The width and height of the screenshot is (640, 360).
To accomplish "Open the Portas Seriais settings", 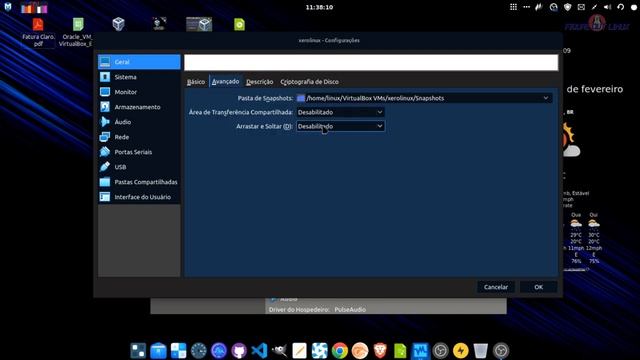I will (x=139, y=152).
